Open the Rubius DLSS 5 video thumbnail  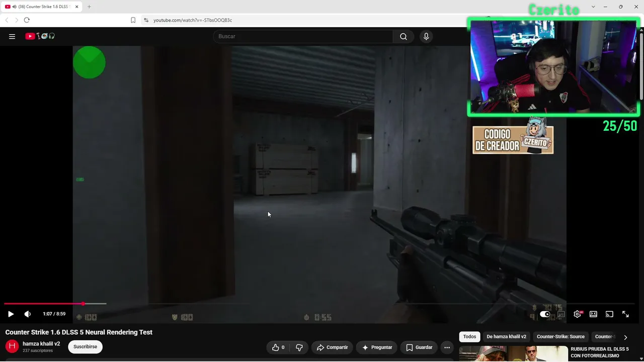pos(513,353)
